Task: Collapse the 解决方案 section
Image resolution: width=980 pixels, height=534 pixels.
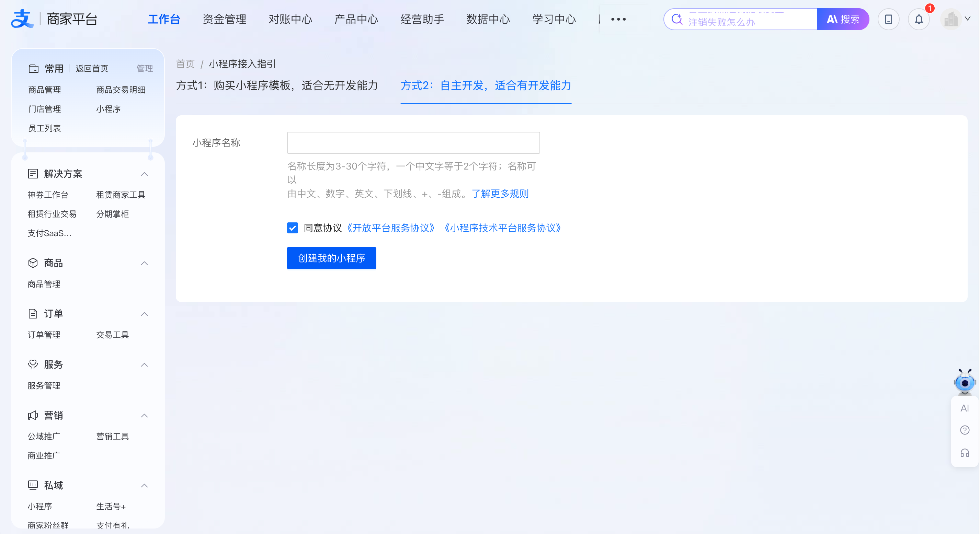Action: click(144, 174)
